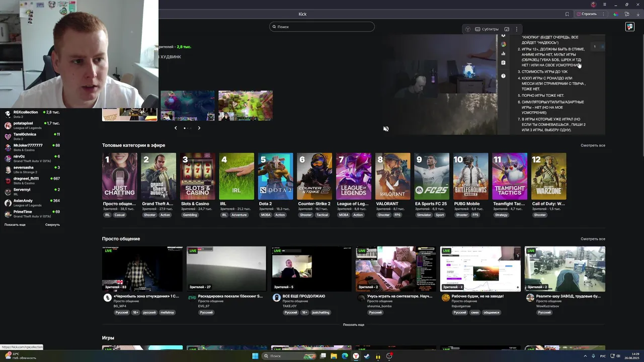
Task: Open seversasha channel in sidebar
Action: click(32, 169)
